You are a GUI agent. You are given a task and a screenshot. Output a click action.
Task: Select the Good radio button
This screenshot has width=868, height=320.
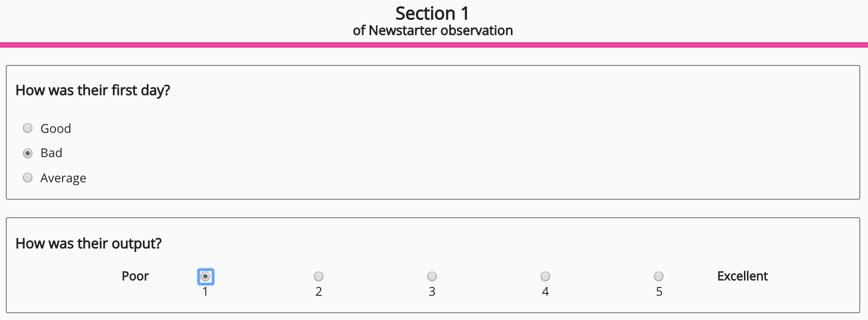tap(28, 128)
